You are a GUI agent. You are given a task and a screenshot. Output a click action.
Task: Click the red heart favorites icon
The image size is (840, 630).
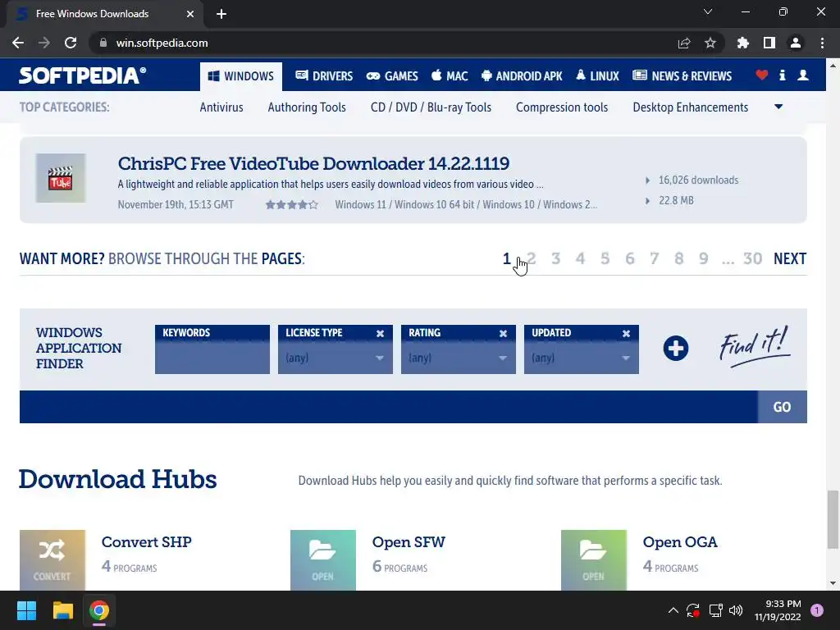click(762, 75)
